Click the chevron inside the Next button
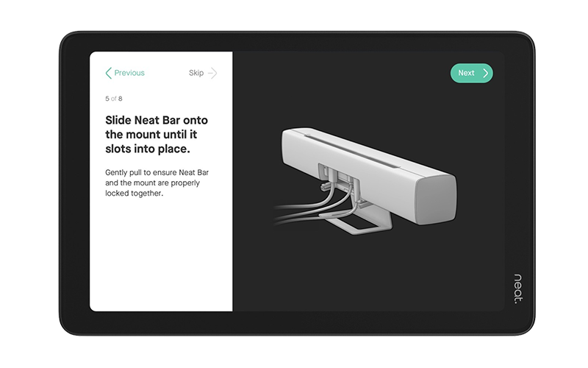Image resolution: width=588 pixels, height=368 pixels. coord(485,73)
